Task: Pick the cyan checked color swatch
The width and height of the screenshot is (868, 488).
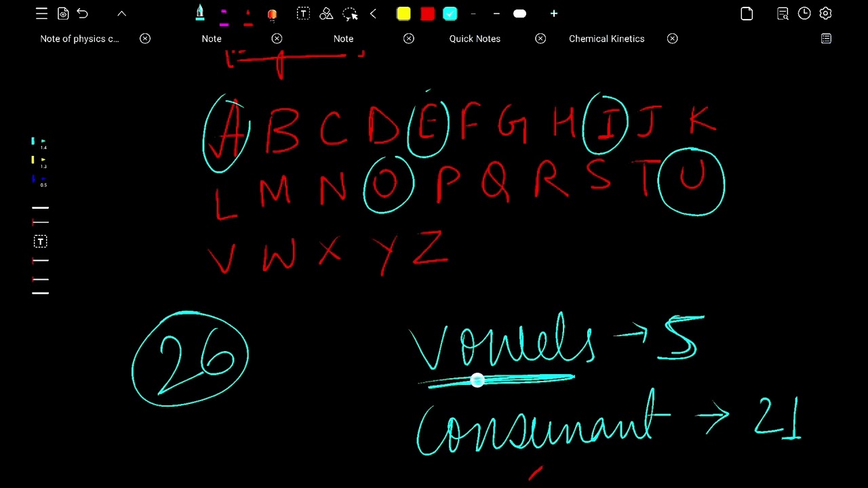Action: [x=450, y=14]
